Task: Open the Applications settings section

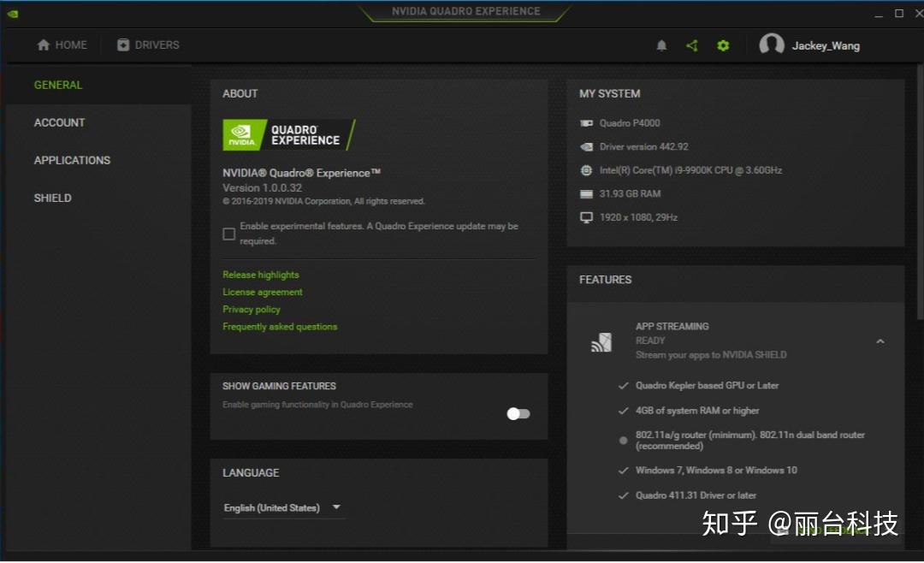Action: [72, 160]
